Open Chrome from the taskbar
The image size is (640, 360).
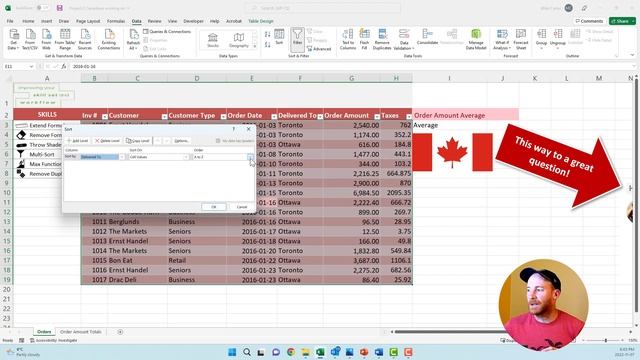(x=291, y=352)
